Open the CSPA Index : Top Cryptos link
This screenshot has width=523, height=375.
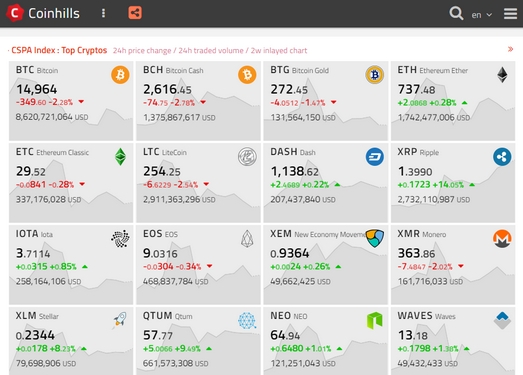point(59,50)
